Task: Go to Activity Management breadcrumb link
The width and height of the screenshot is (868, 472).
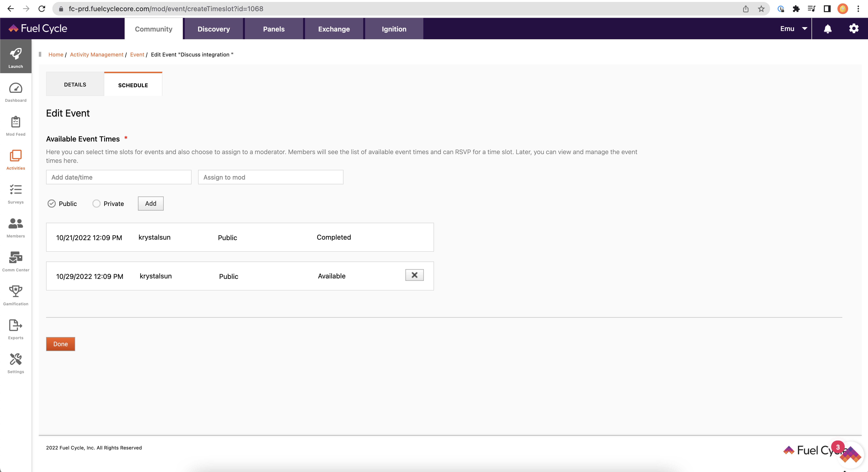Action: click(x=97, y=55)
